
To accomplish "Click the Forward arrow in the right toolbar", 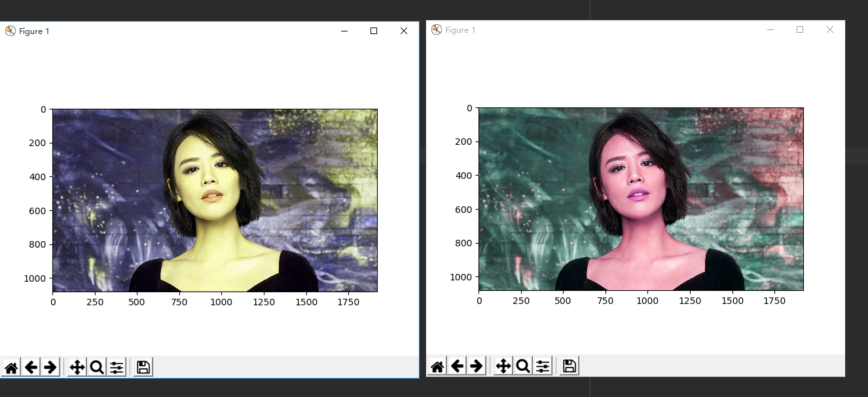I will click(x=476, y=366).
